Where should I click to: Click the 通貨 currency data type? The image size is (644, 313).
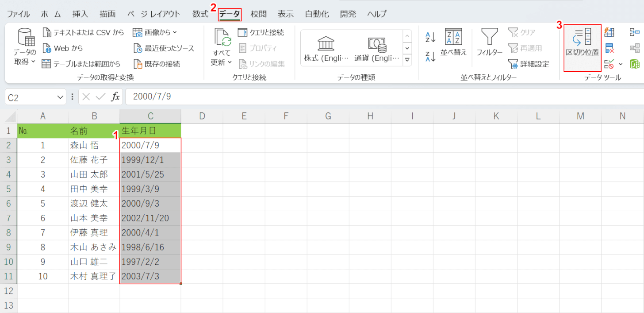click(377, 48)
